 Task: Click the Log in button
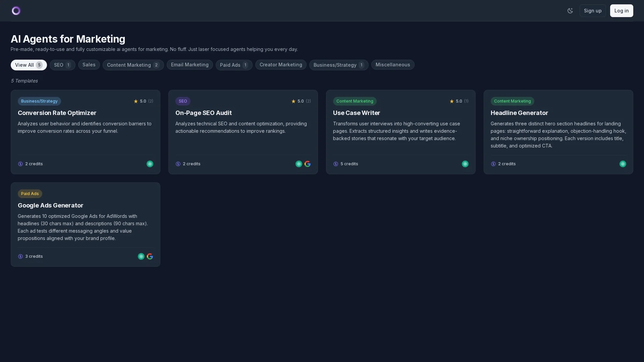point(621,11)
